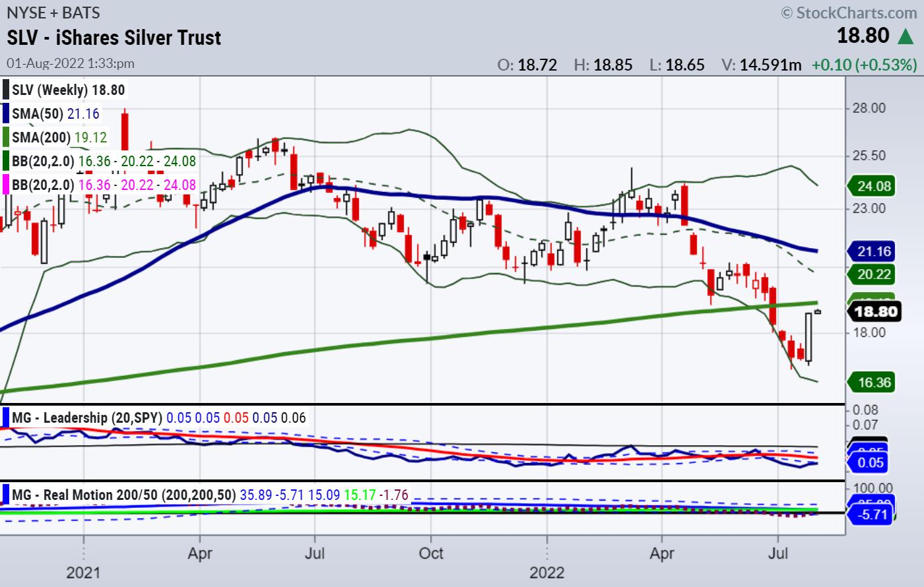Image resolution: width=924 pixels, height=587 pixels.
Task: Click the 0.08 Leadership axis label
Action: pyautogui.click(x=865, y=410)
